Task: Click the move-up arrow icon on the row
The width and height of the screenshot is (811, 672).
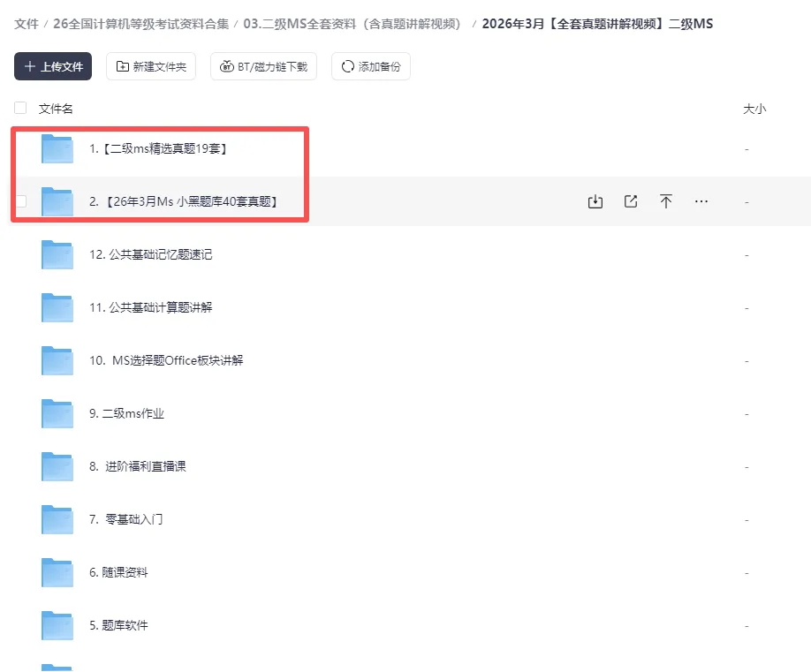Action: click(x=665, y=201)
